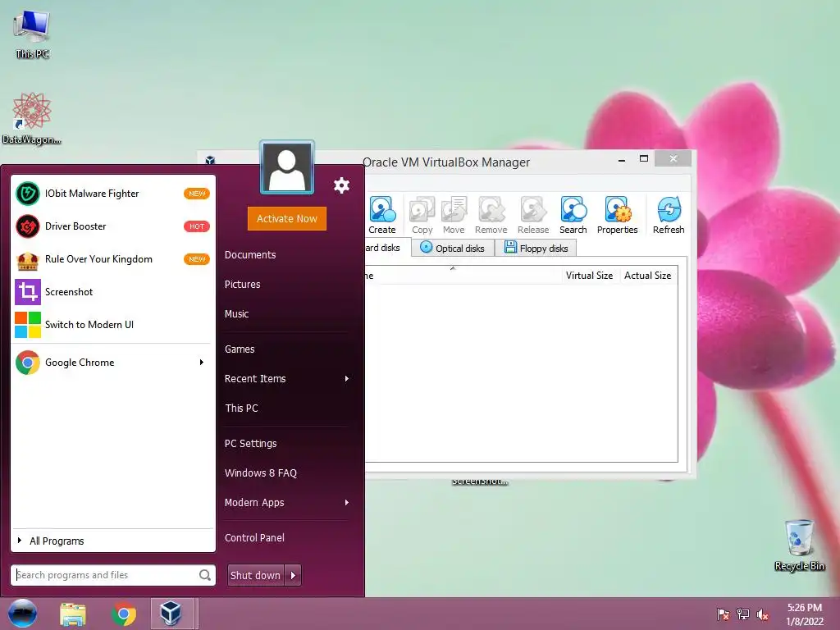
Task: Switch to the Optical disks tab
Action: click(x=453, y=248)
